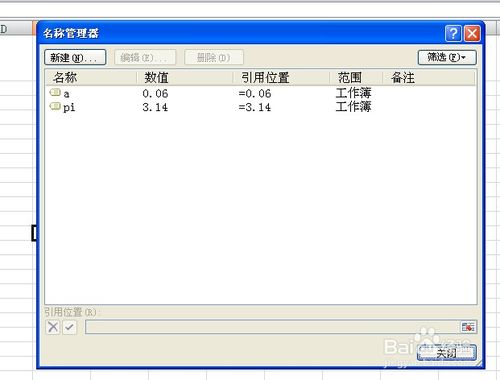This screenshot has height=380, width=500.
Task: Open the dialog help question-mark icon
Action: pos(453,33)
